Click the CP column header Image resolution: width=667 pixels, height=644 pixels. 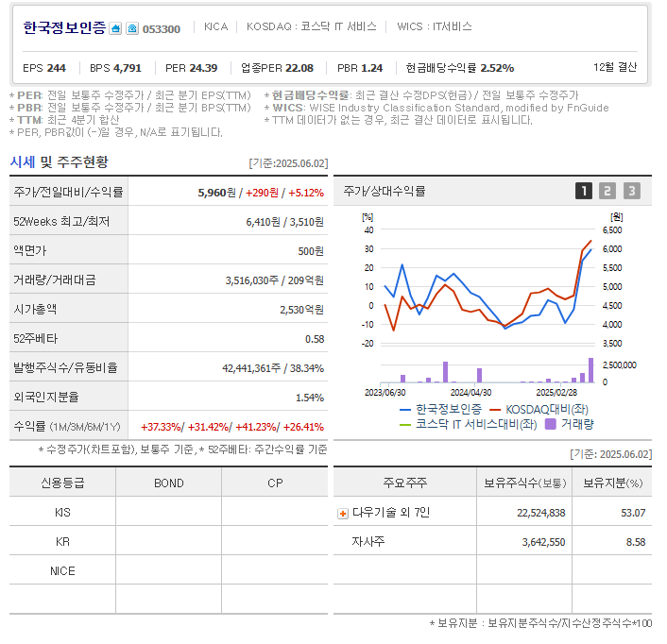coord(275,483)
